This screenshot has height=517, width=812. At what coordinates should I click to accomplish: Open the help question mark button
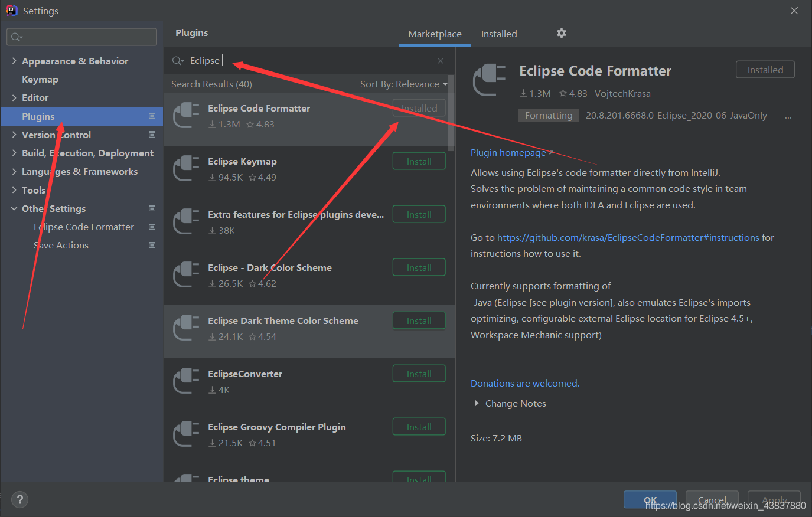pos(19,500)
